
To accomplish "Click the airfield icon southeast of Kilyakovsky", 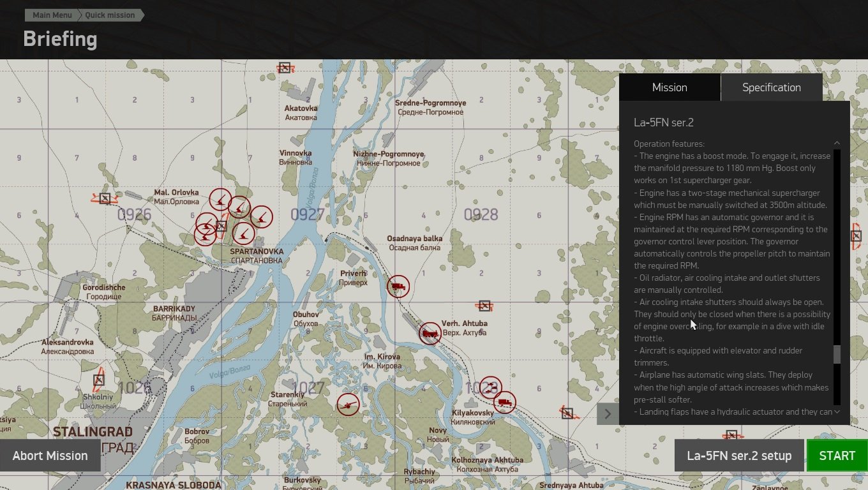I will (x=567, y=413).
